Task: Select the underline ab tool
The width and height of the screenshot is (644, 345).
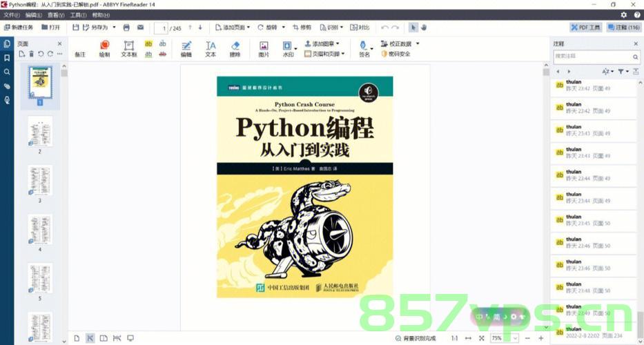Action: (x=148, y=55)
